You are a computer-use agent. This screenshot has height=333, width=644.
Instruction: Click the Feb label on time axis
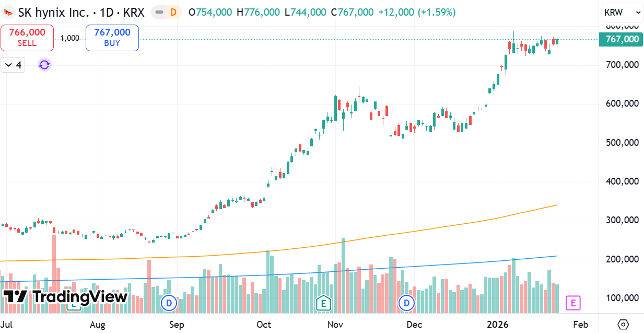[580, 325]
